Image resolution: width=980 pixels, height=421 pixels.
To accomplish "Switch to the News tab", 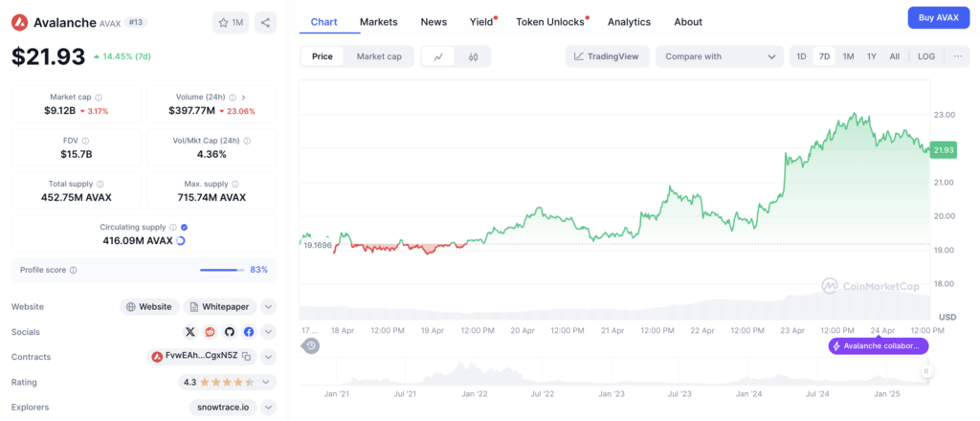I will tap(434, 22).
